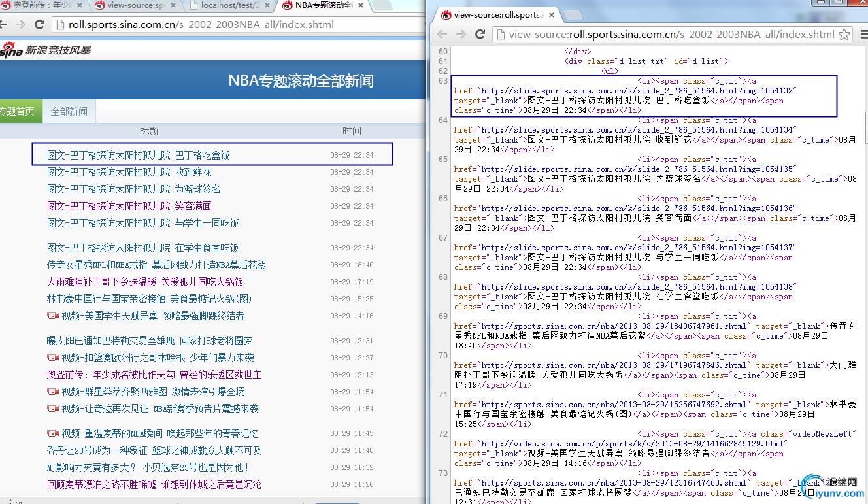Click source URL ending 141662845129.shtml
Screen dimensions: 868x504
(632, 444)
